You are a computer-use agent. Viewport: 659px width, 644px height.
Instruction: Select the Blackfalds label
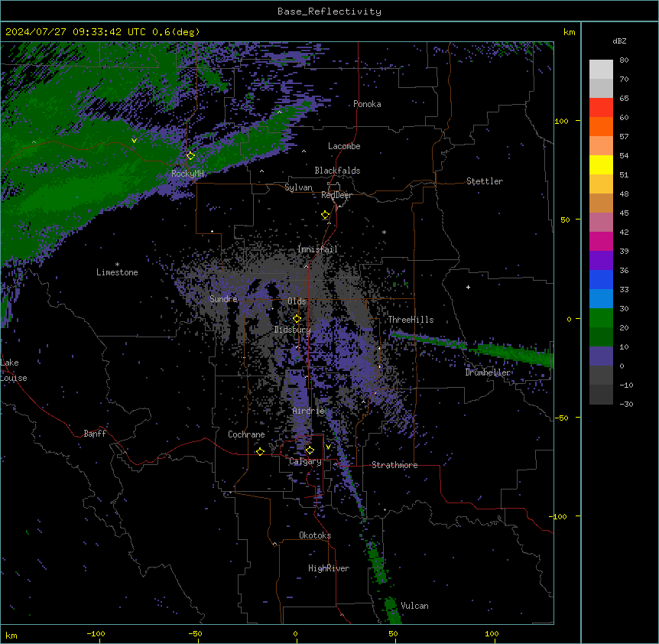tap(337, 171)
